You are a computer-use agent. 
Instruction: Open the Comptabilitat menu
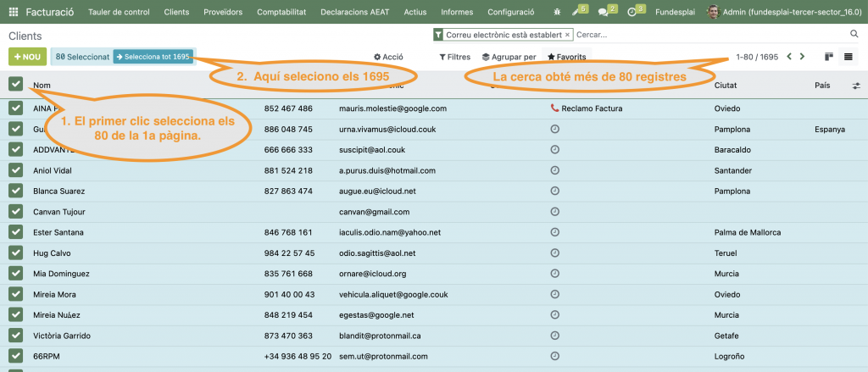point(281,12)
